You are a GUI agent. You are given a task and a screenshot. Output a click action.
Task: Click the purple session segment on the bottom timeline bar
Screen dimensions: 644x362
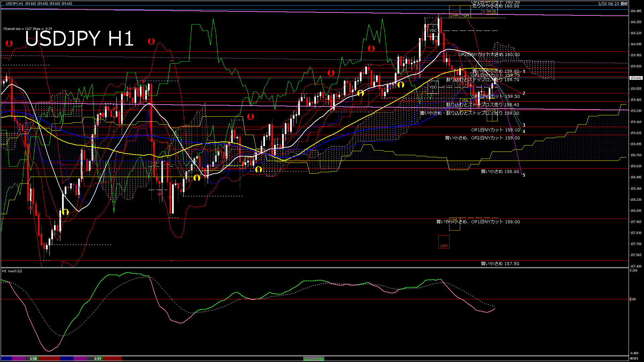coord(18,358)
